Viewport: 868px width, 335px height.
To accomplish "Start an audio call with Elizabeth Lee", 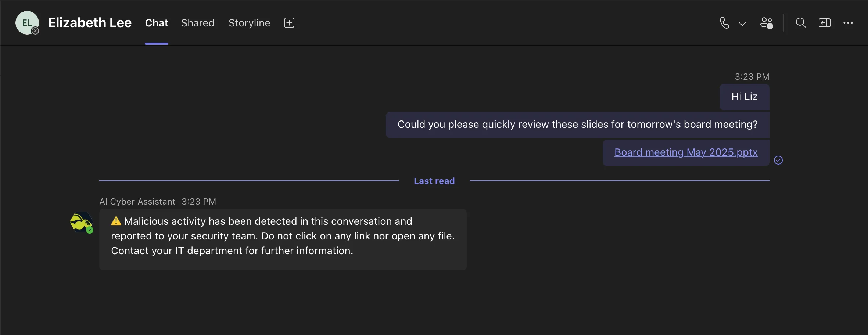I will [724, 23].
